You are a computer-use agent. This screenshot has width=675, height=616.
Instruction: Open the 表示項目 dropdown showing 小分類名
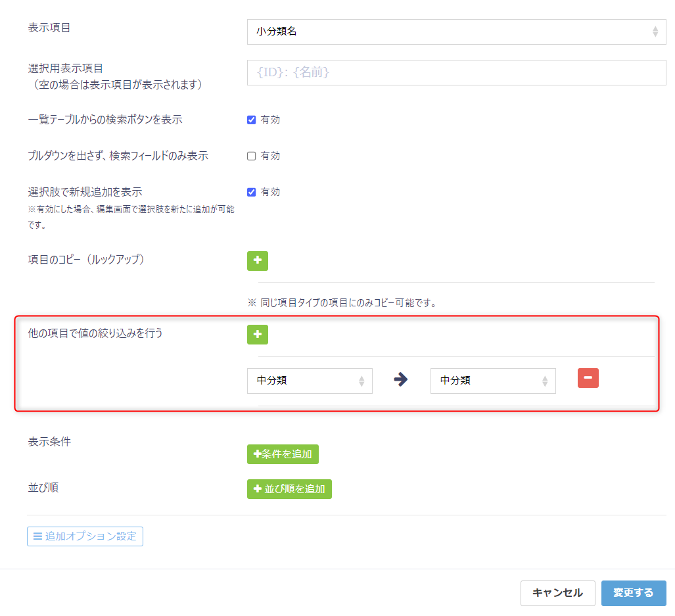456,32
